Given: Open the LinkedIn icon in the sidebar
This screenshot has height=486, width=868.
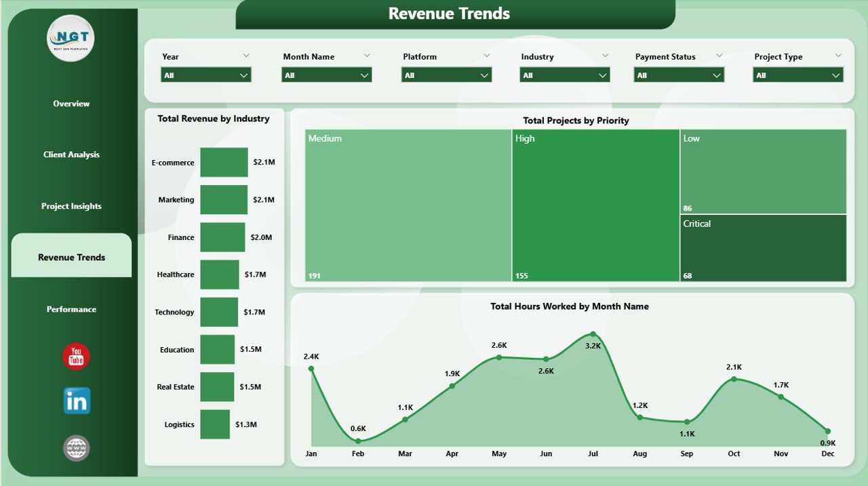Looking at the screenshot, I should point(75,401).
